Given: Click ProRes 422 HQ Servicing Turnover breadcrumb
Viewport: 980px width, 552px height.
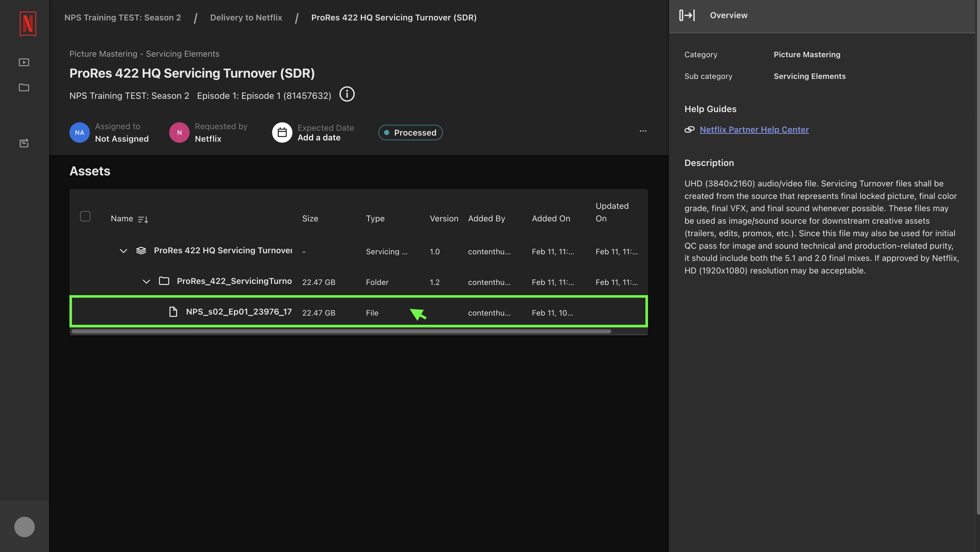Looking at the screenshot, I should point(394,18).
